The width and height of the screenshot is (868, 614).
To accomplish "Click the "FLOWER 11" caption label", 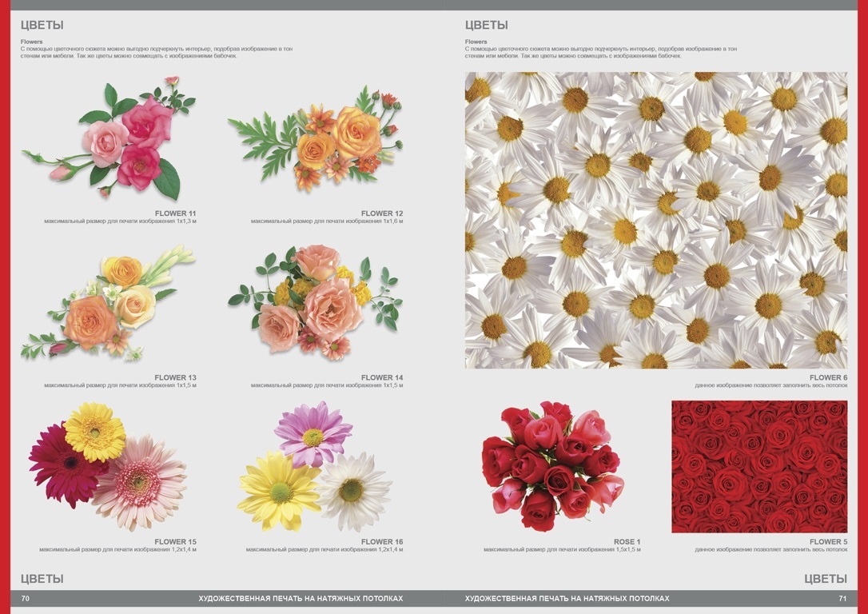I will click(x=175, y=213).
